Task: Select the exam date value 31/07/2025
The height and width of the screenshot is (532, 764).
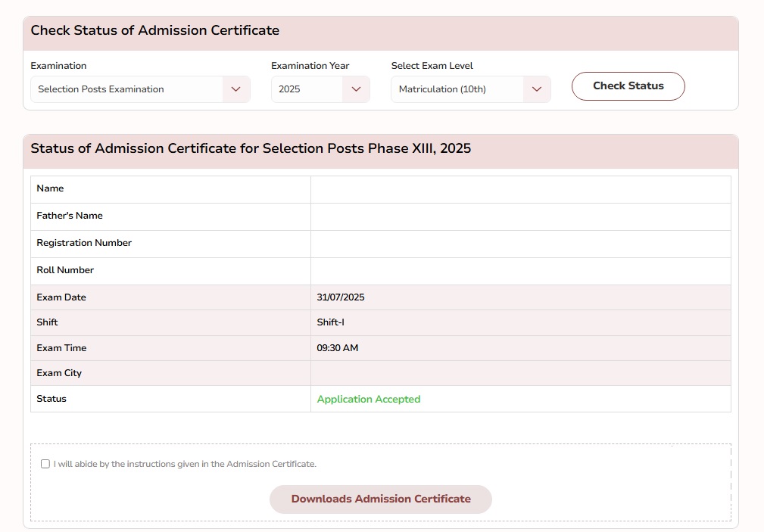Action: (341, 297)
